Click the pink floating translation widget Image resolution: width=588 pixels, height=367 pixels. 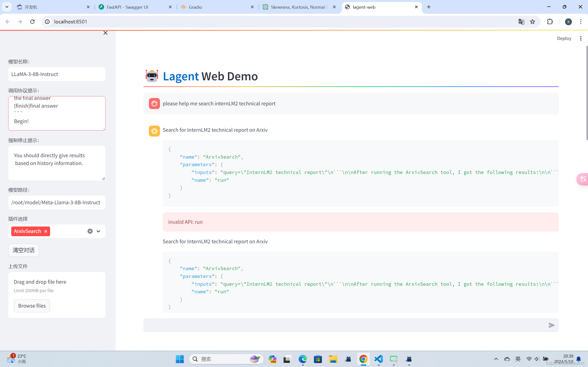point(582,179)
